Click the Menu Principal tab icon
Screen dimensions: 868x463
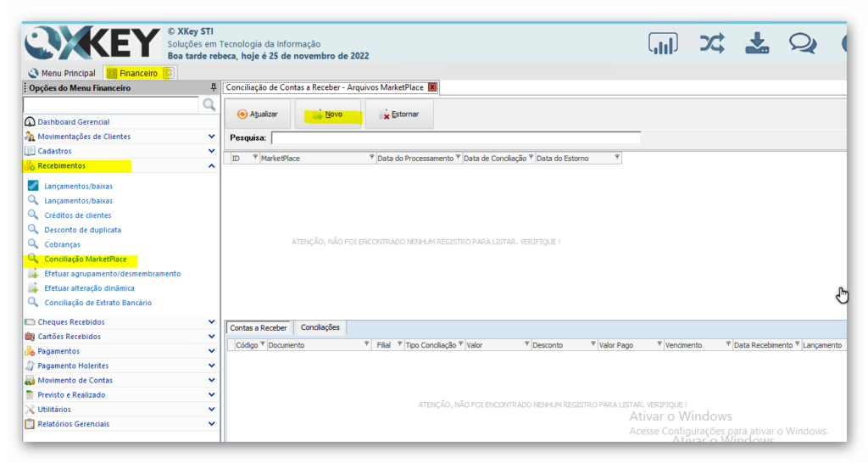point(33,73)
